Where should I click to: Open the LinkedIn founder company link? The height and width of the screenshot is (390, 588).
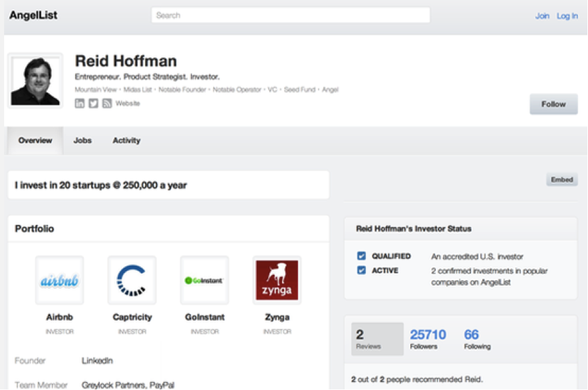[x=97, y=361]
